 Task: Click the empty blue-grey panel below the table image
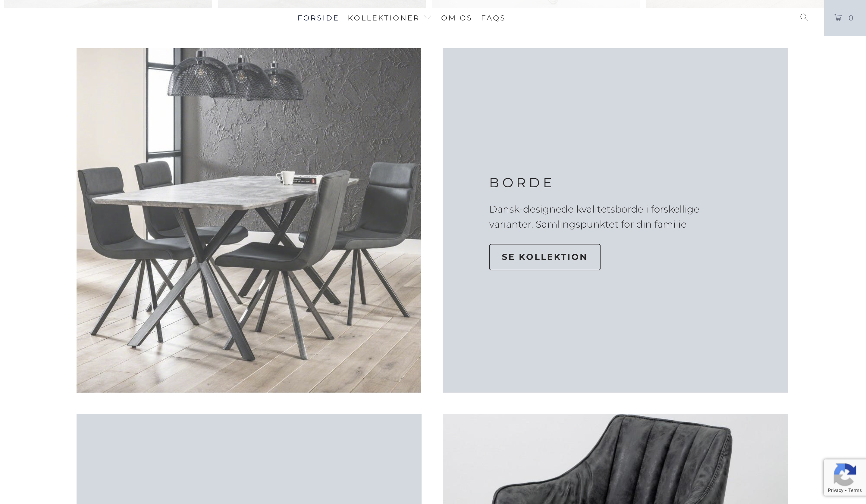pyautogui.click(x=249, y=459)
